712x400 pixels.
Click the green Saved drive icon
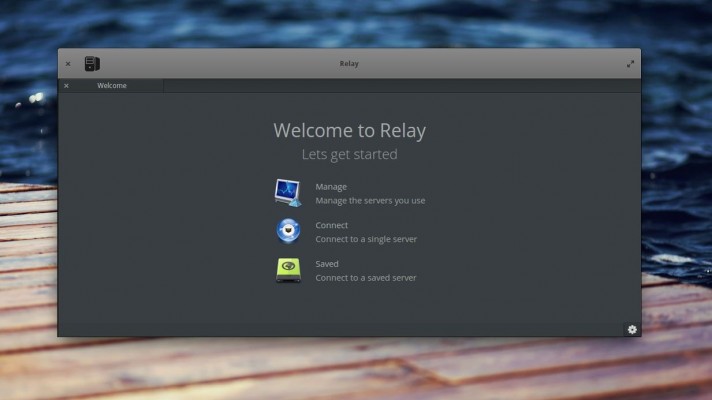[x=288, y=270]
